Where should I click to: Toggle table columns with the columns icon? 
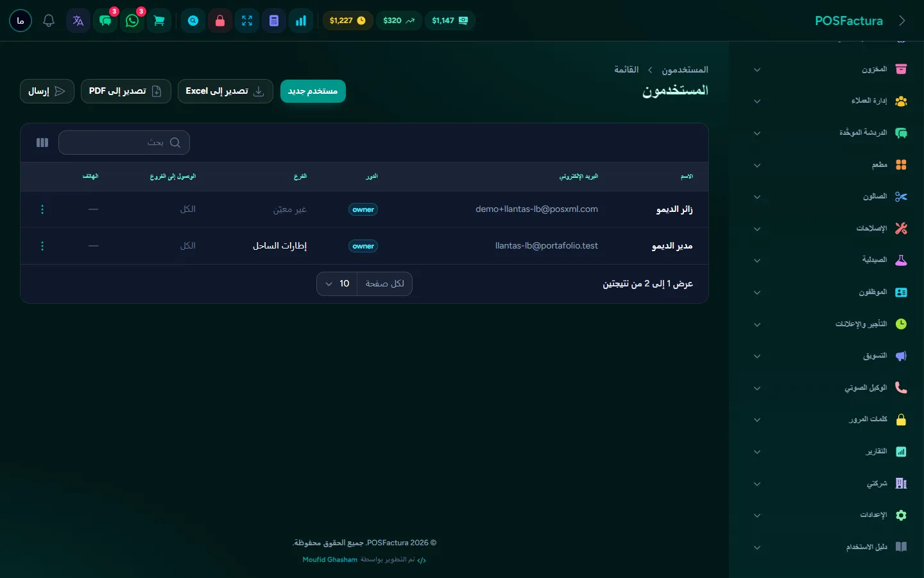(x=42, y=143)
